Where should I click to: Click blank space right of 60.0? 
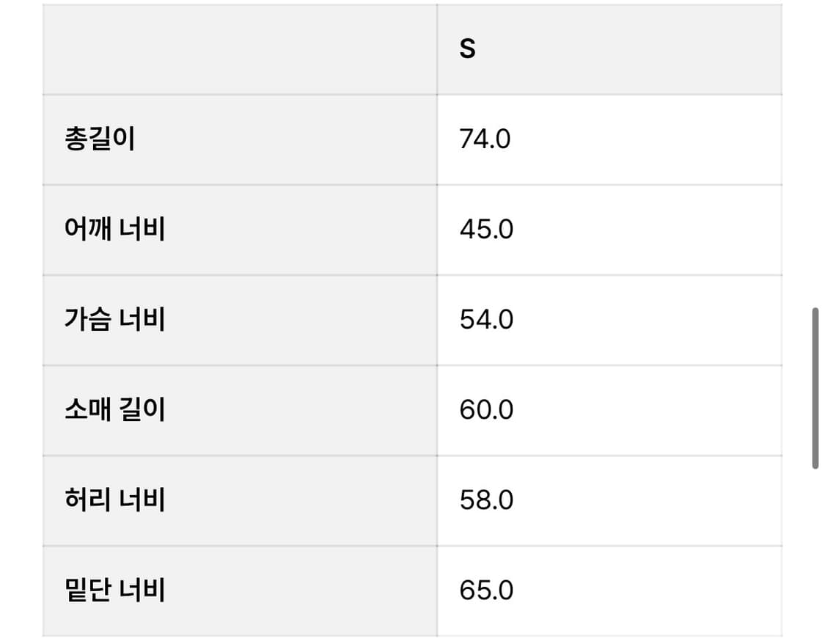pos(647,411)
